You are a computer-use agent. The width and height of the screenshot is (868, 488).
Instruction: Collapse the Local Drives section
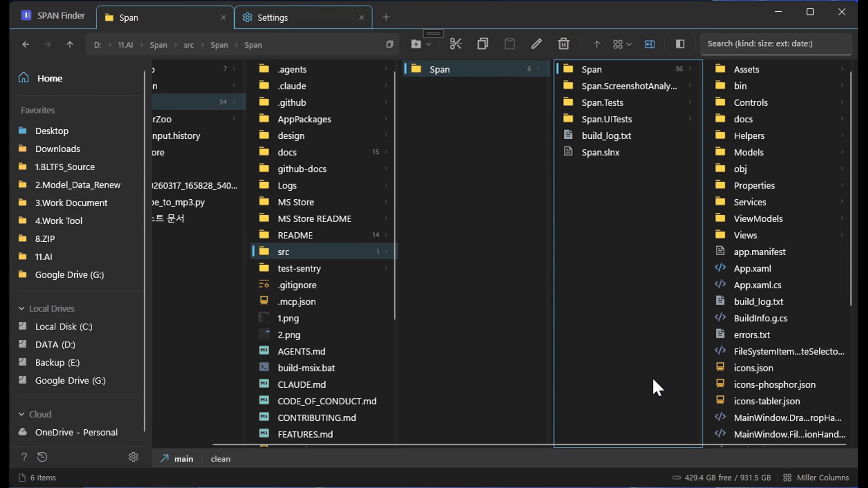point(21,309)
